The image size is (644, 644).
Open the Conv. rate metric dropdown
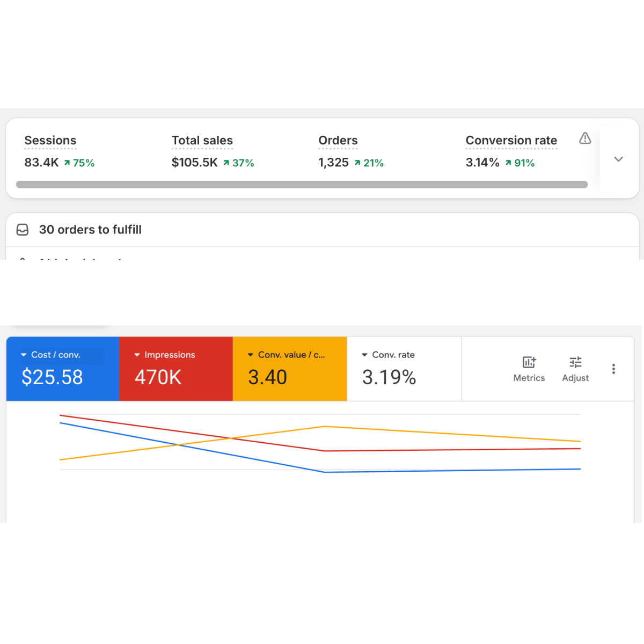(364, 354)
